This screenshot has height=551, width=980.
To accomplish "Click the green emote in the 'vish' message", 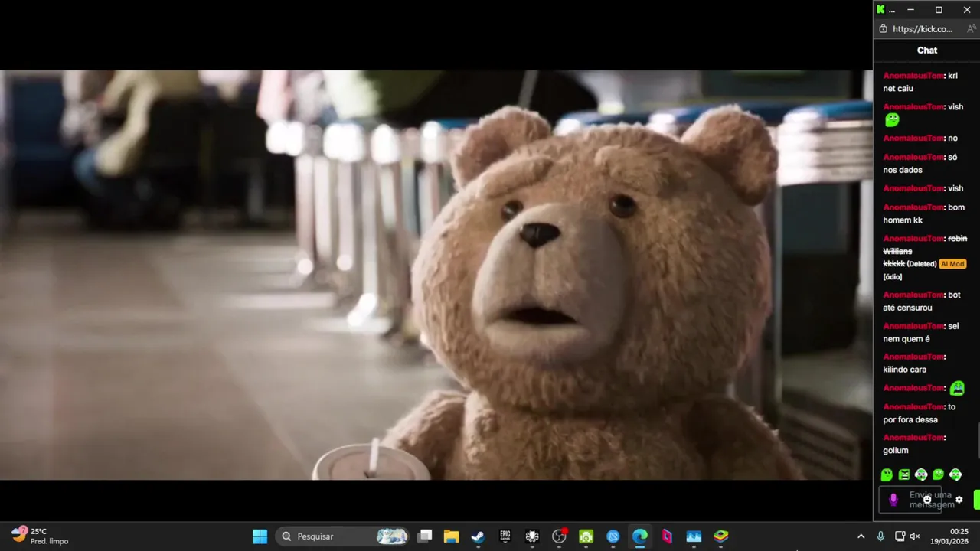I will (x=891, y=120).
